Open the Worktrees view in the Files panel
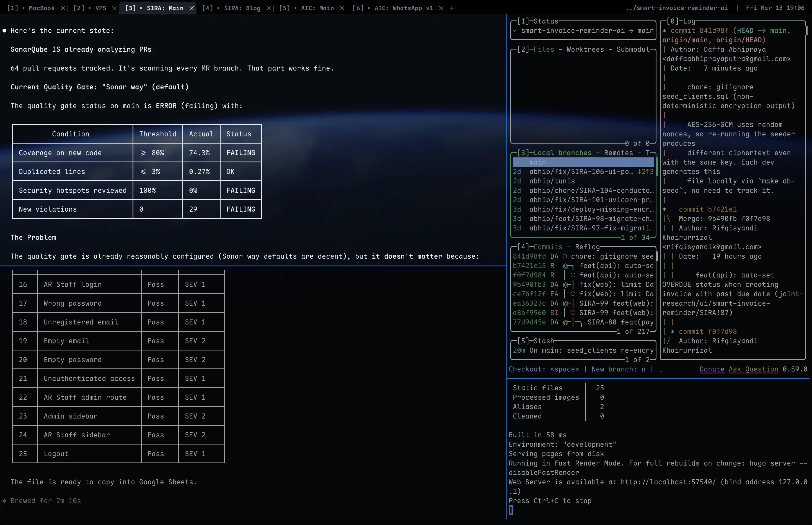 [x=586, y=50]
